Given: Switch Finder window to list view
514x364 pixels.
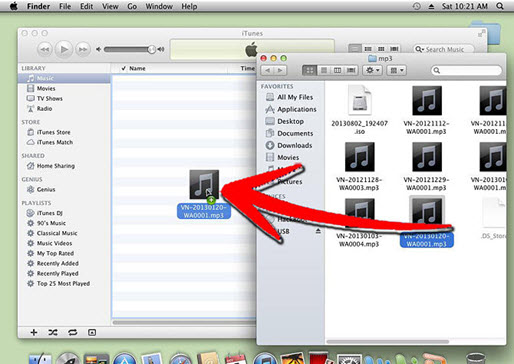Looking at the screenshot, I should (x=324, y=70).
